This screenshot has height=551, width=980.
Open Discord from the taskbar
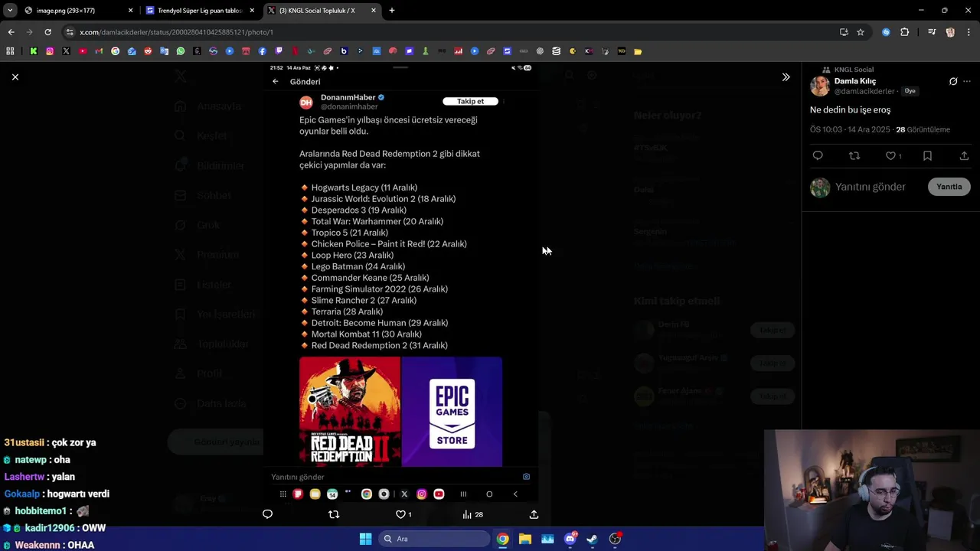(570, 539)
